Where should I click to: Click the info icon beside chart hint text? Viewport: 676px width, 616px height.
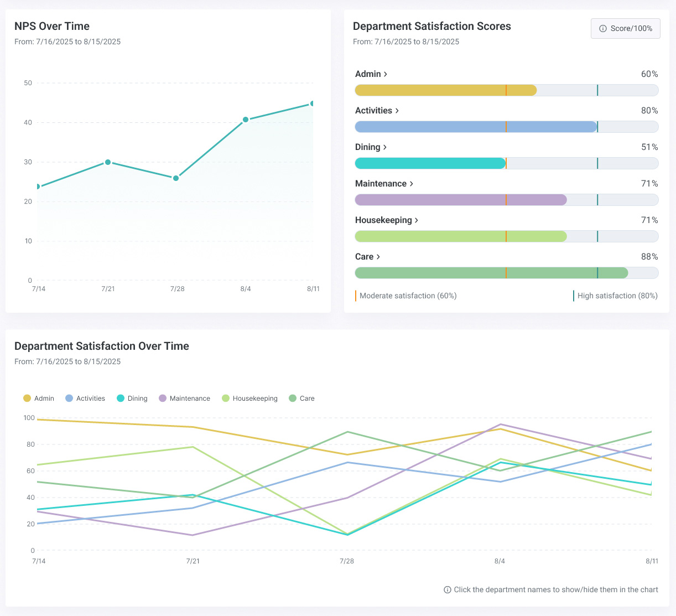click(x=448, y=590)
